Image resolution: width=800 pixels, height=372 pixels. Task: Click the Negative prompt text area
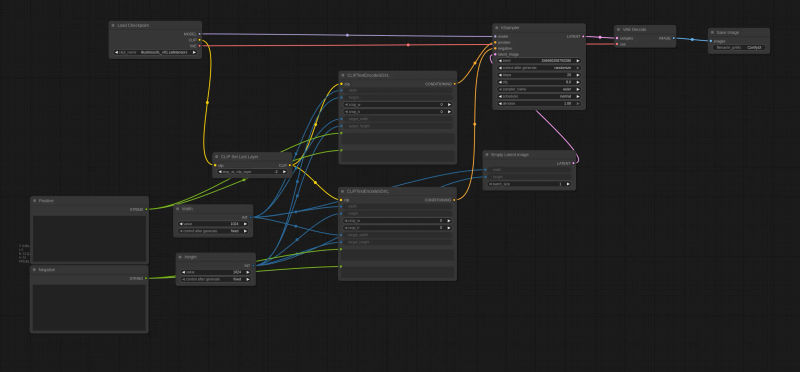(89, 307)
